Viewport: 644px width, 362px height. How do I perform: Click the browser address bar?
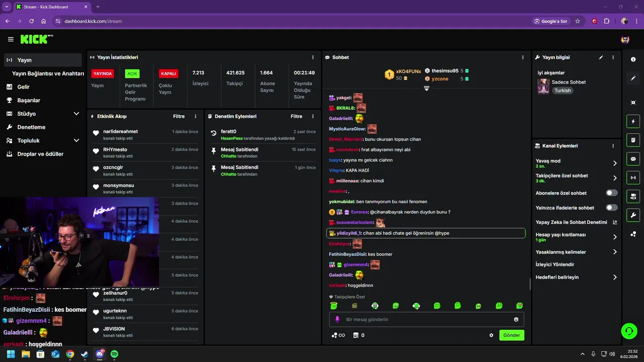pos(292,21)
